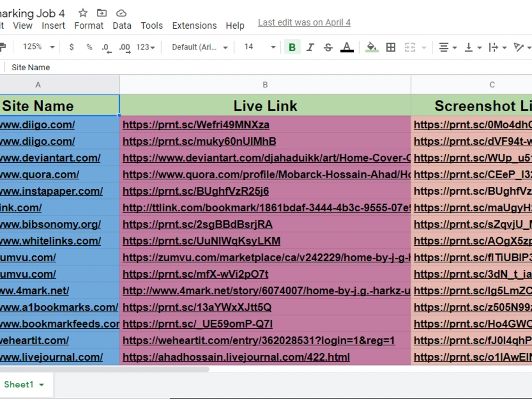Increase decimal places icon
This screenshot has width=532, height=399.
124,47
